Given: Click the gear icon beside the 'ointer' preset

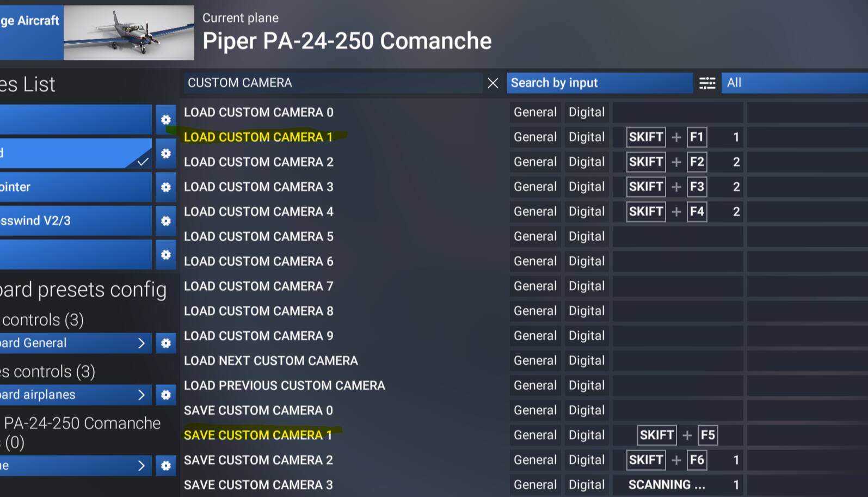Looking at the screenshot, I should point(166,187).
